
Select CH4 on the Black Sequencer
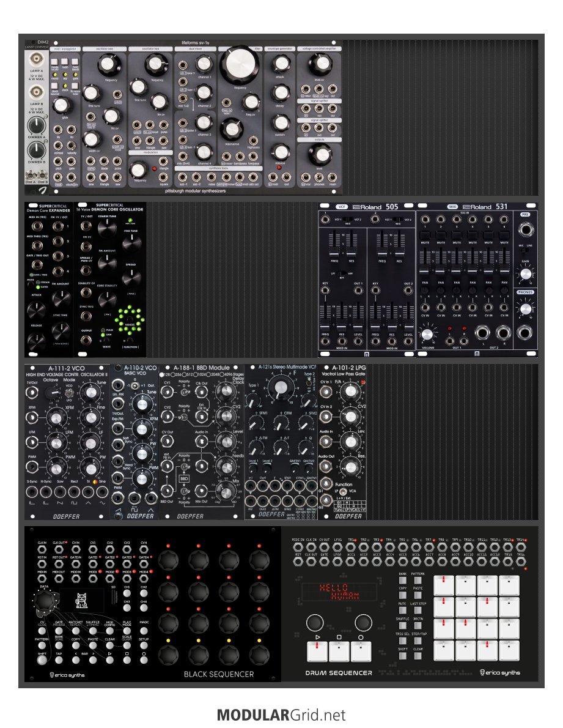tap(144, 607)
